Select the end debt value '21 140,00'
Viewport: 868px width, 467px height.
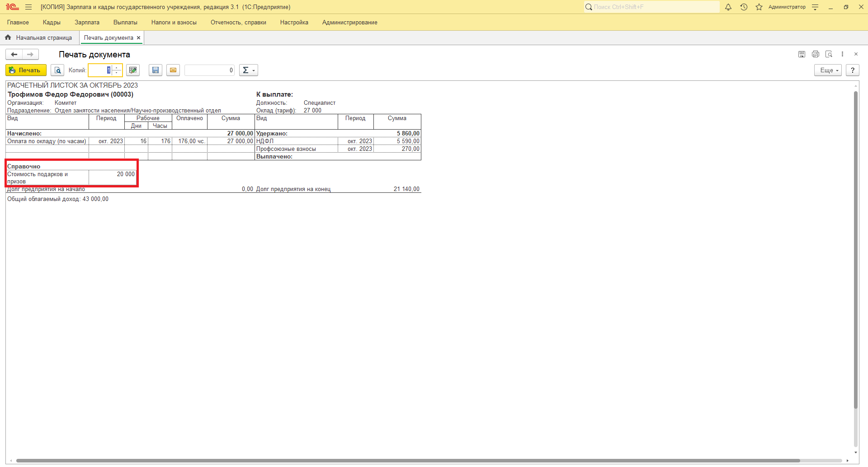click(406, 189)
